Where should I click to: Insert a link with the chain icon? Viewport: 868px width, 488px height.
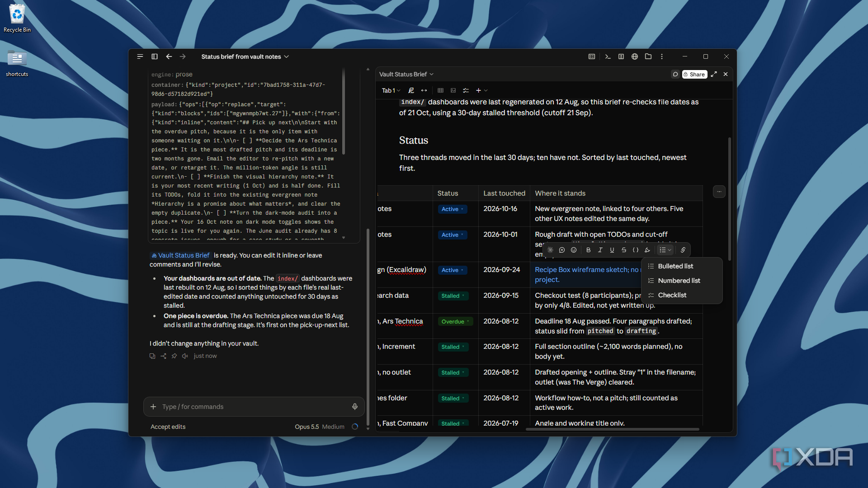pos(683,250)
